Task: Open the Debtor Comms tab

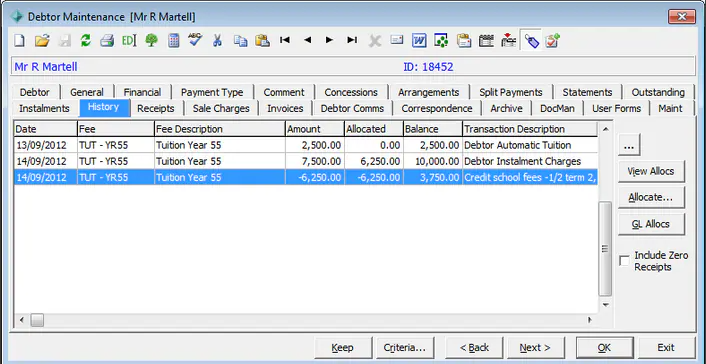Action: 352,109
